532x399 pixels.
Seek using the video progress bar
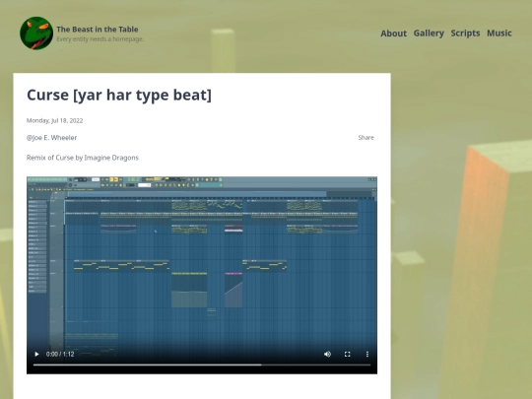[x=202, y=366]
